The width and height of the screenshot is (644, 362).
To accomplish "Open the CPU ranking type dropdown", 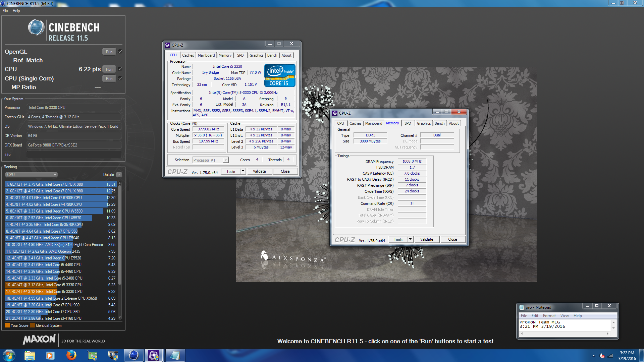I will click(32, 175).
